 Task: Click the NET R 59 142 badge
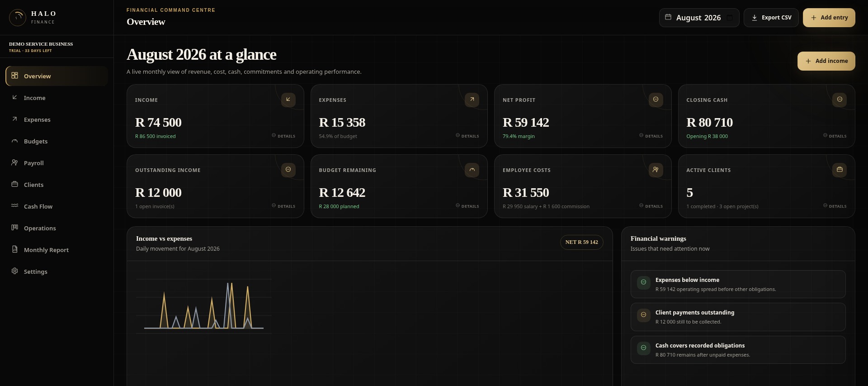582,242
